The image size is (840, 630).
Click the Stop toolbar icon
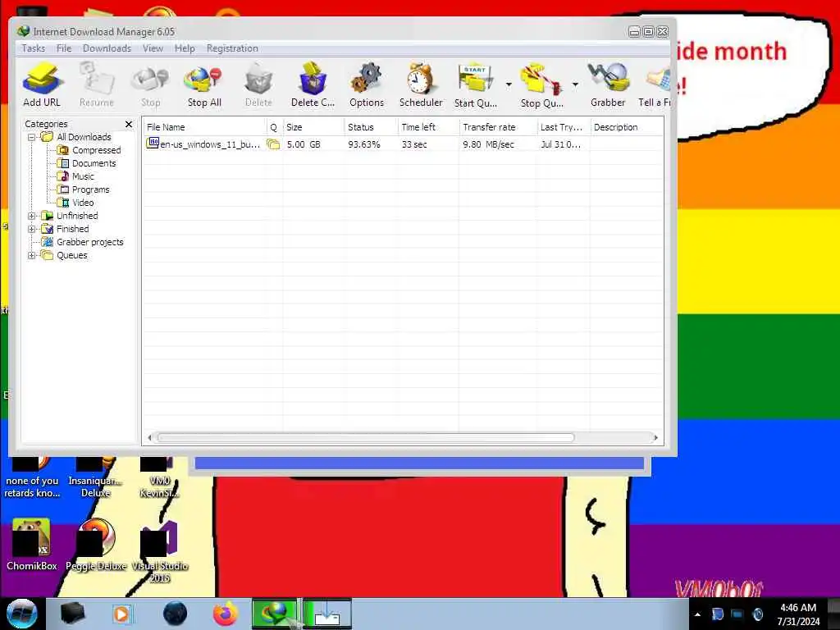coord(151,84)
